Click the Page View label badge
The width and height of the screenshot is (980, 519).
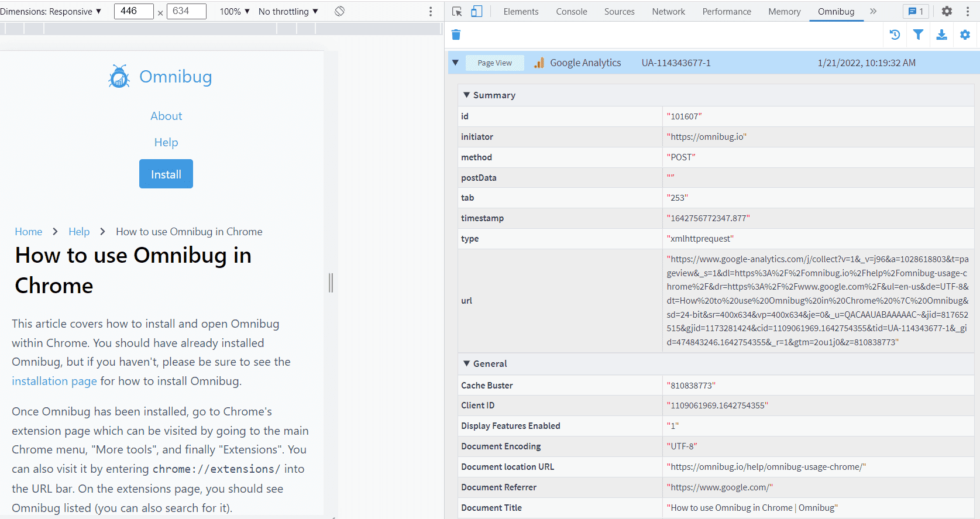(494, 63)
